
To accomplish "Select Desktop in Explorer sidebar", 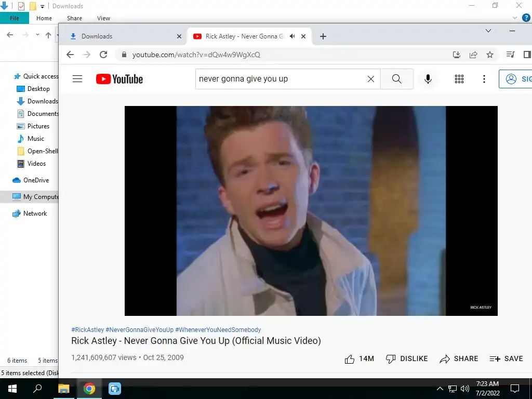I will coord(33,89).
